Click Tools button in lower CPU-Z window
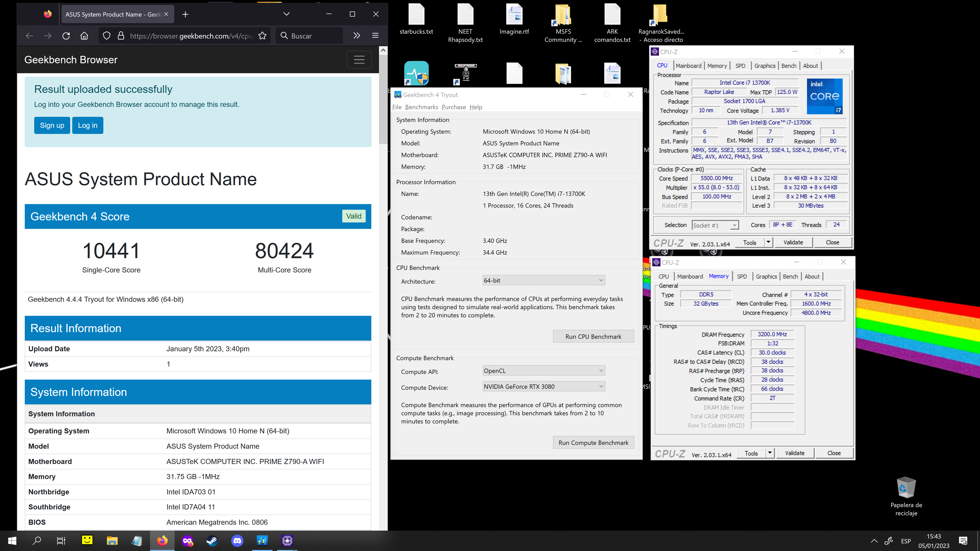The image size is (980, 551). click(x=751, y=453)
